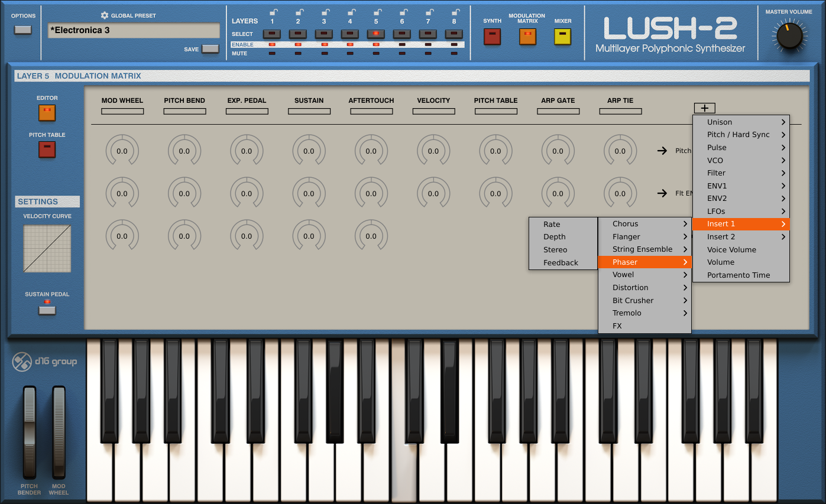Select layer 3 with its Select button
The width and height of the screenshot is (826, 504).
tap(324, 34)
